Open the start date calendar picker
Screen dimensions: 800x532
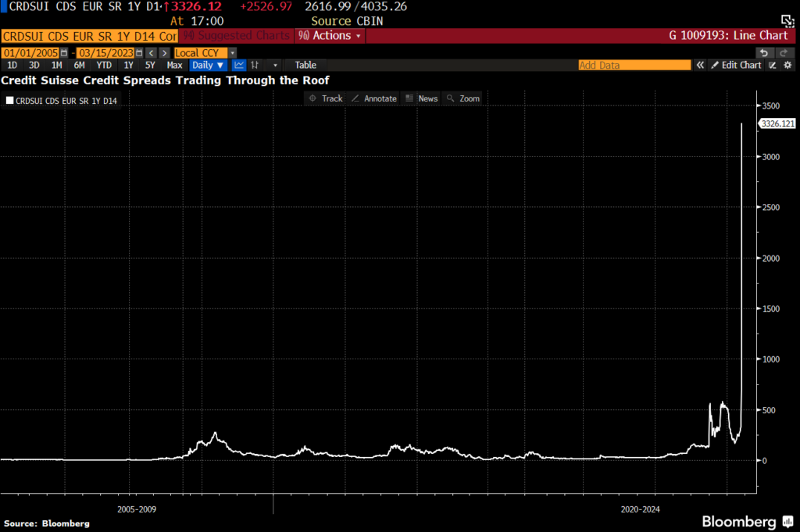click(66, 52)
